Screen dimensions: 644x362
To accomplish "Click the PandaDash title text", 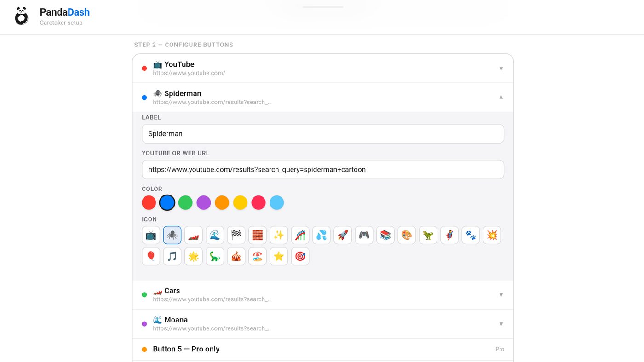I will click(x=65, y=12).
